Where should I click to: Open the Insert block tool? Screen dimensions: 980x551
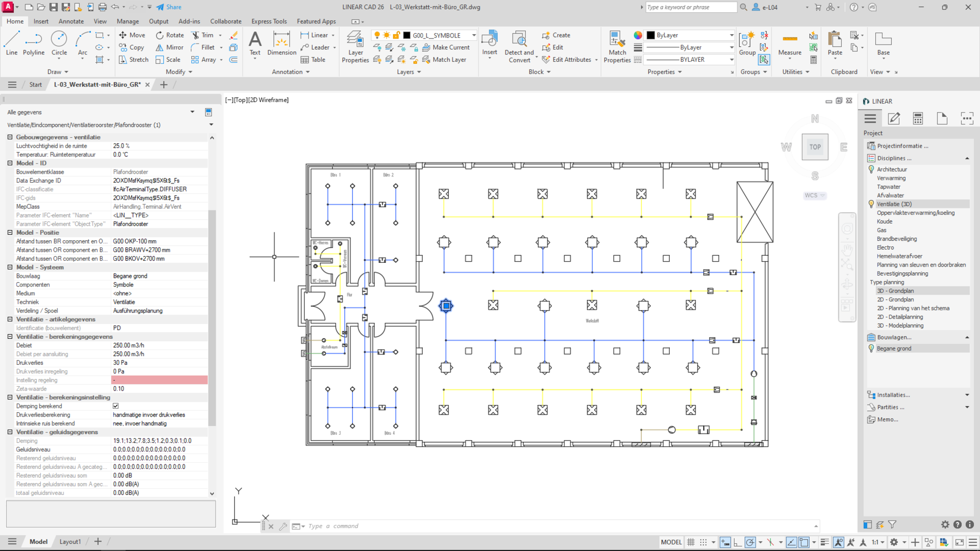tap(489, 44)
